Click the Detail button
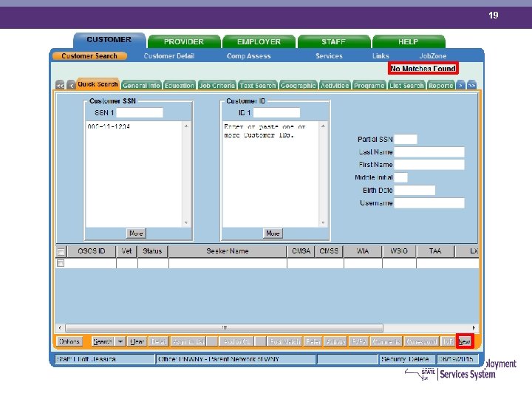The image size is (532, 399). coord(158,341)
